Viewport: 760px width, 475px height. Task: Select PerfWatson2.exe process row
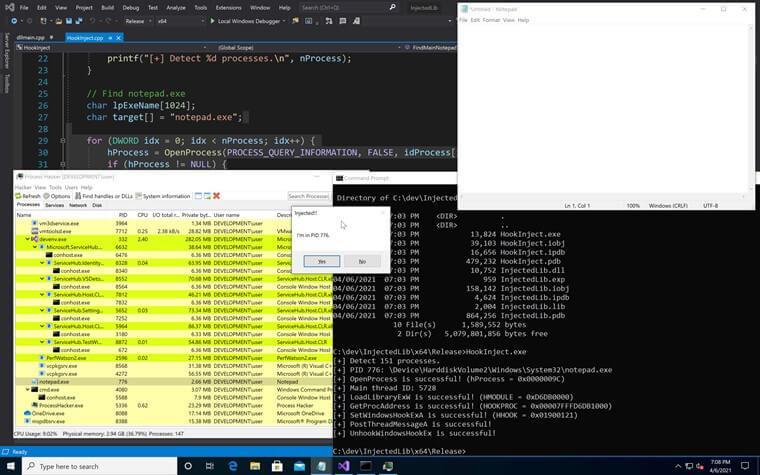click(x=174, y=358)
